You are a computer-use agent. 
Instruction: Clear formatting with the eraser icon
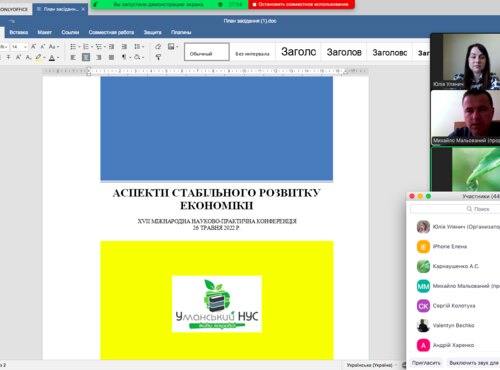(158, 47)
